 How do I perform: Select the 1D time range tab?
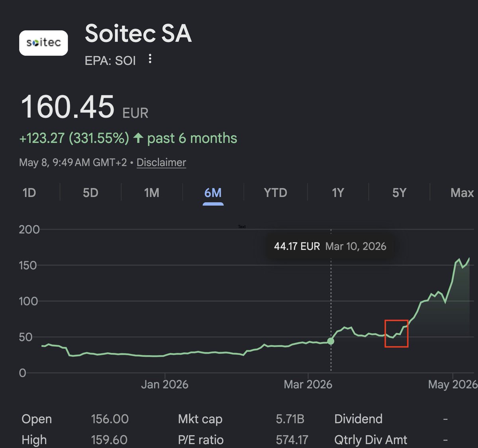pyautogui.click(x=29, y=193)
